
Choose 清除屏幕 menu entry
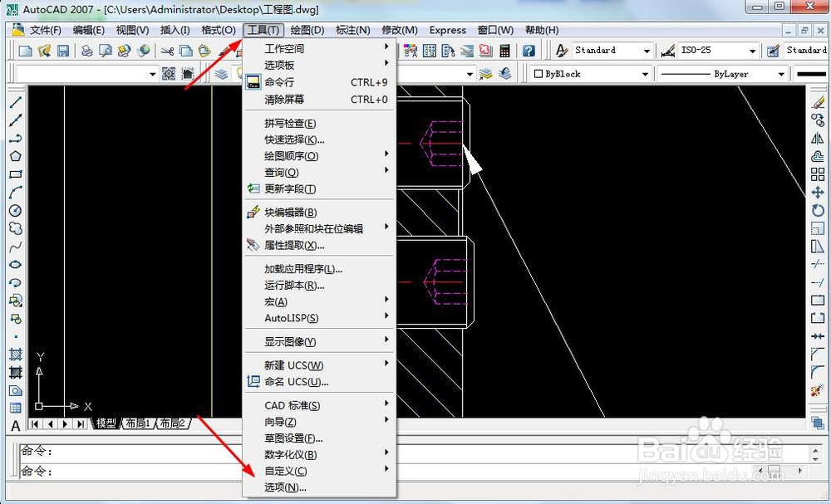tap(320, 100)
